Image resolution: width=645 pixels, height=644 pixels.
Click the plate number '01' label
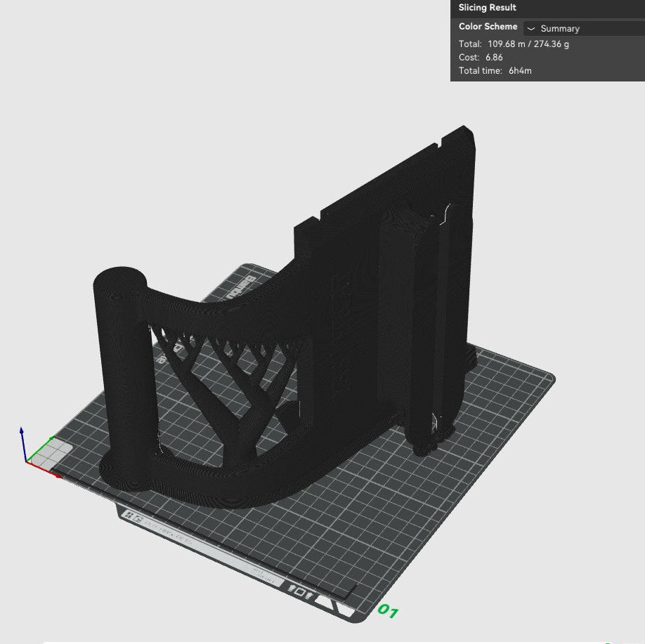tap(388, 611)
